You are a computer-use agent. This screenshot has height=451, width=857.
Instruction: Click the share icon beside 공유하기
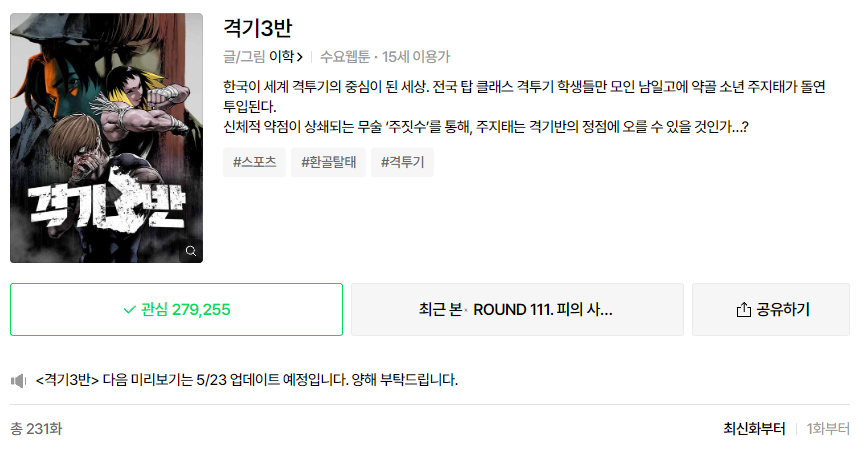click(743, 310)
